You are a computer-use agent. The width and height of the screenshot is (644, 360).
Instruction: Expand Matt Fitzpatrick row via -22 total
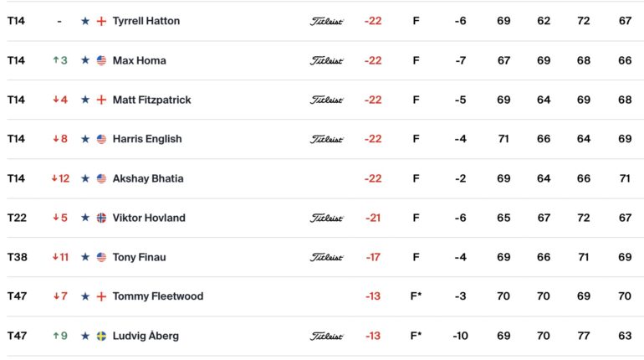coord(373,100)
